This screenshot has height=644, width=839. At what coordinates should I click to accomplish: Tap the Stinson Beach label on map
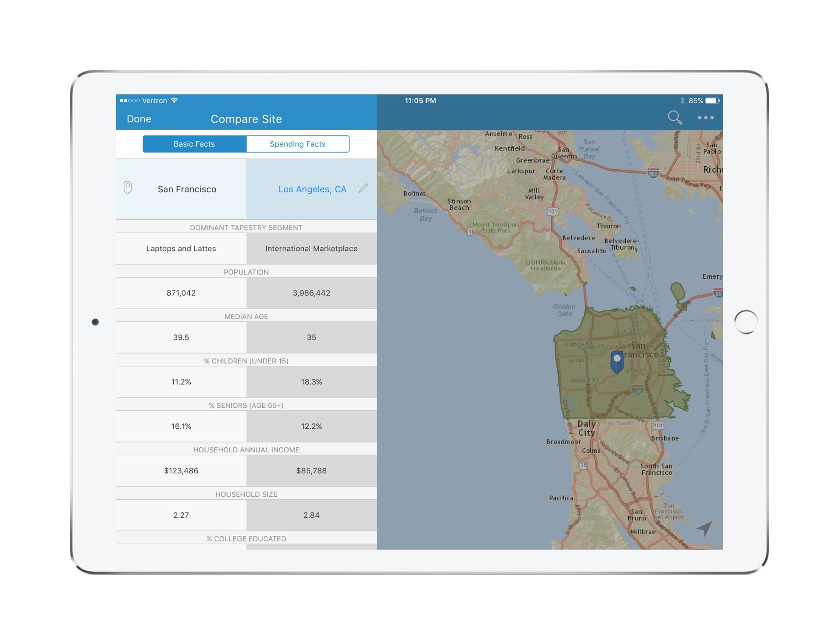pos(459,204)
